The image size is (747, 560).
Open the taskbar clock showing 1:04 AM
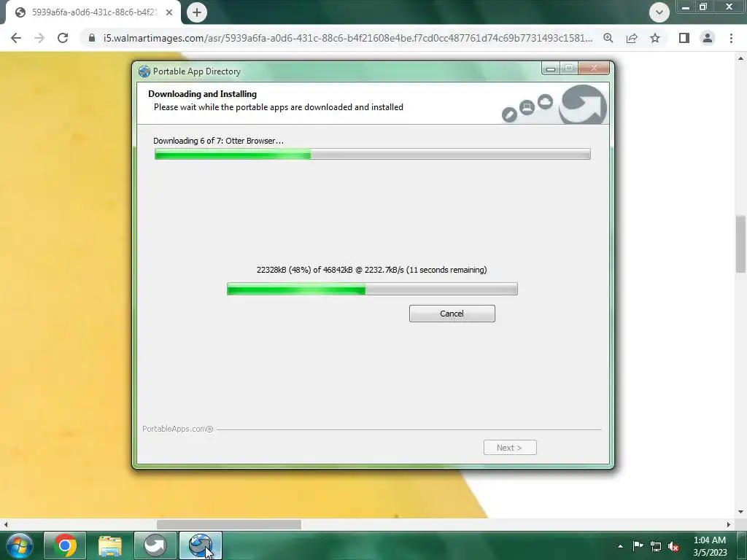click(710, 546)
